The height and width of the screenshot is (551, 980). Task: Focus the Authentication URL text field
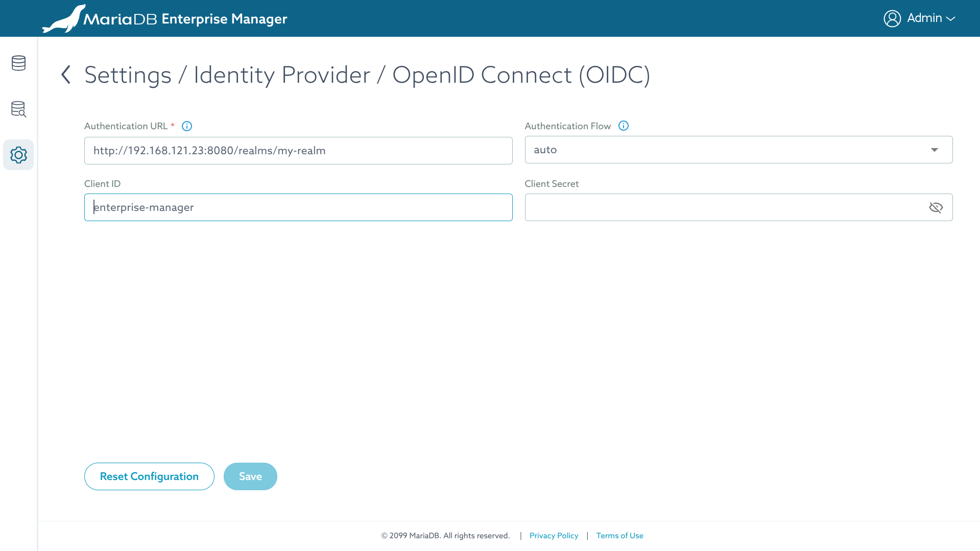298,151
